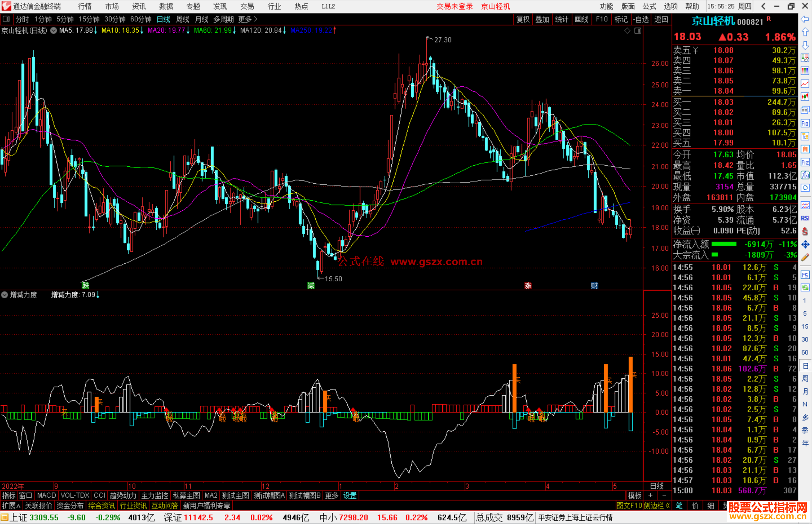The height and width of the screenshot is (524, 812).
Task: Click the f(x) formula sidebar icon
Action: [805, 175]
